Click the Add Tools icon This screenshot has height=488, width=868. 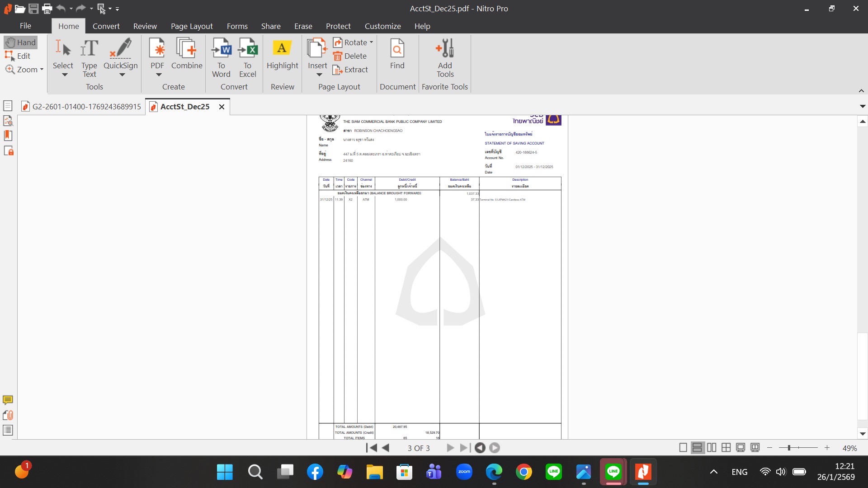pyautogui.click(x=445, y=49)
